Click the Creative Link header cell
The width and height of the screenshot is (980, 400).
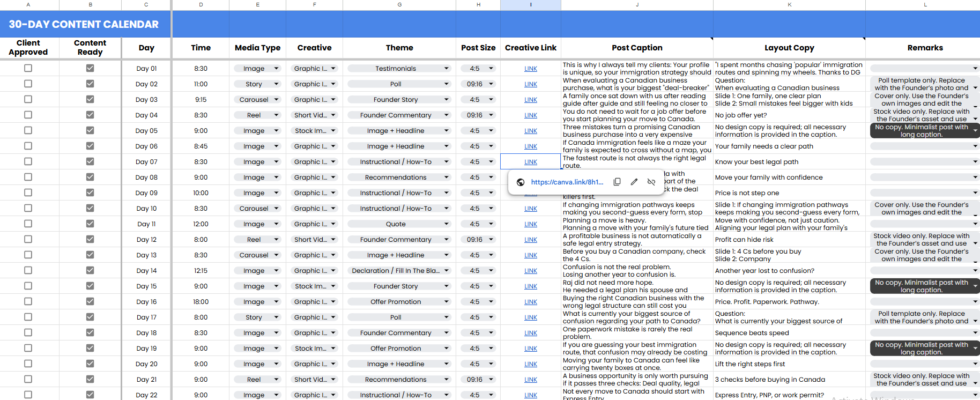coord(531,48)
